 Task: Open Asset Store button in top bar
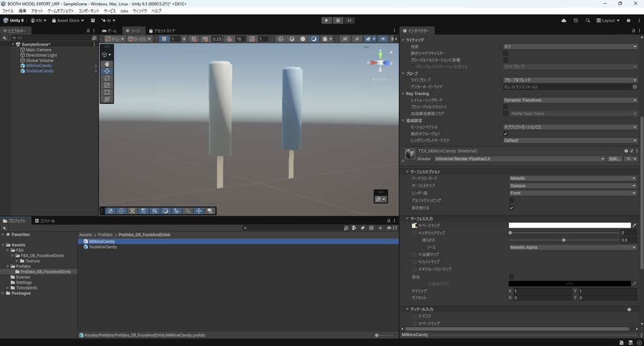coord(68,21)
